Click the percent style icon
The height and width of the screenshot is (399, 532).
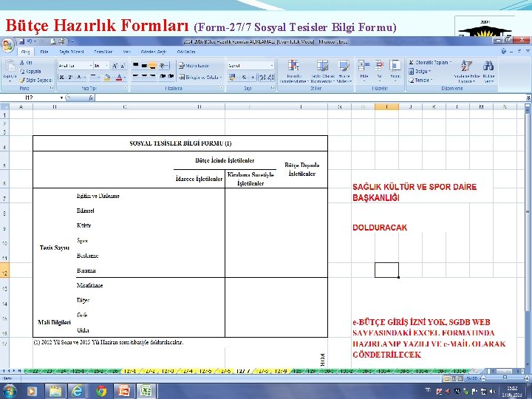(244, 78)
